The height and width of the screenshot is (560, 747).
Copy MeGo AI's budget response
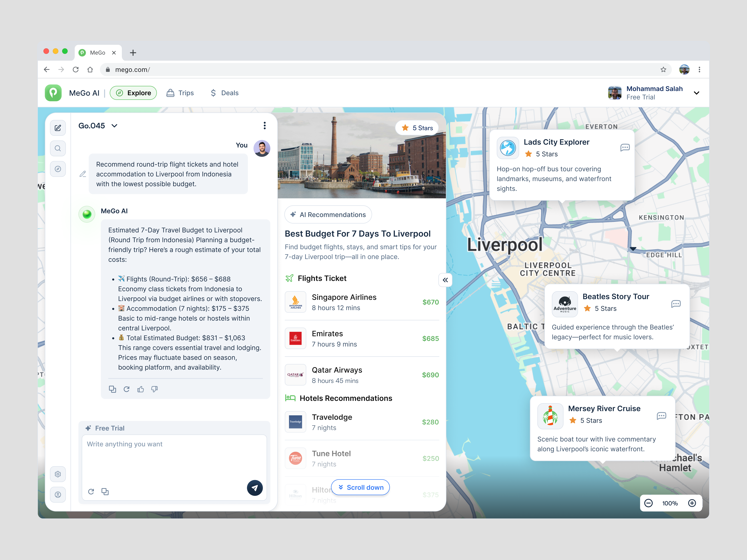pyautogui.click(x=113, y=389)
